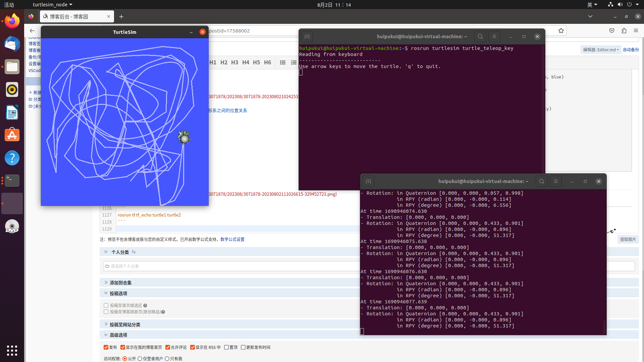The image size is (644, 362).
Task: Open Rhythmbox from the dock
Action: (x=12, y=89)
